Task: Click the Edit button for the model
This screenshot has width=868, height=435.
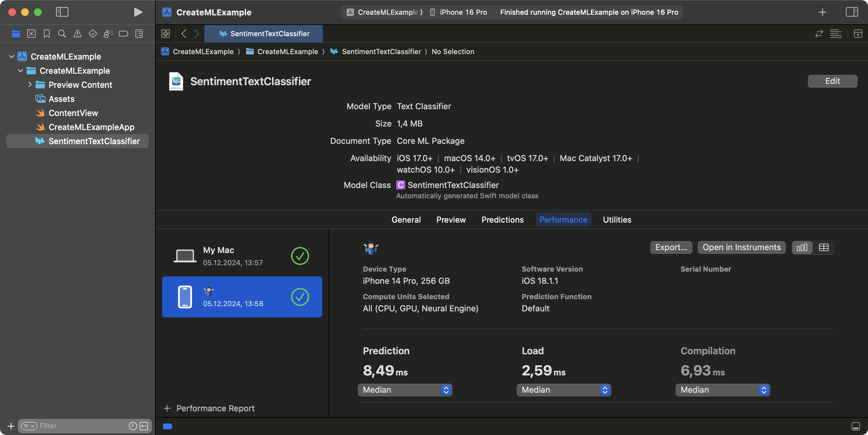Action: point(832,81)
